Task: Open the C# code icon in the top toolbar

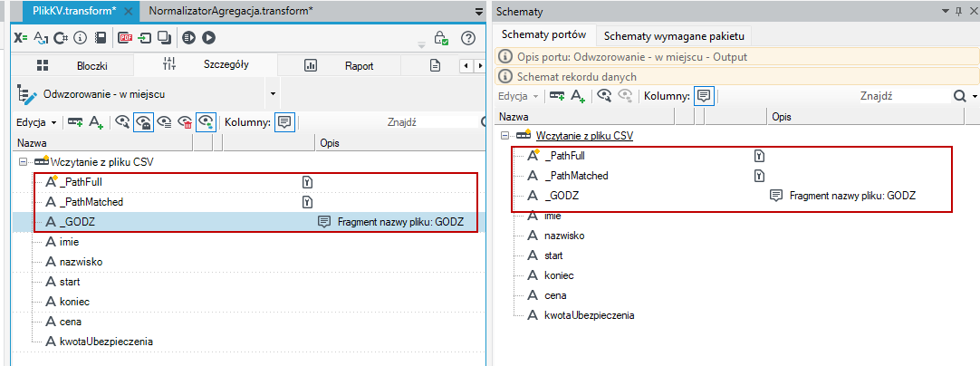Action: 61,37
